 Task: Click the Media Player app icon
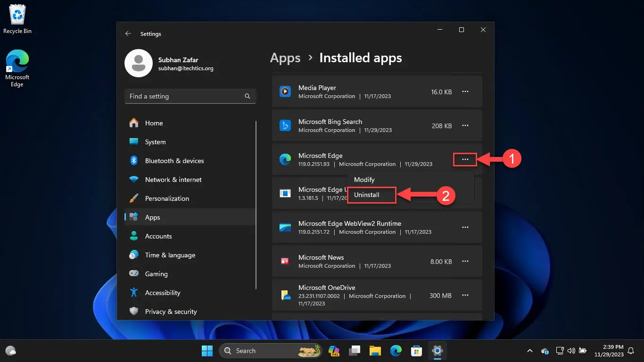[285, 91]
